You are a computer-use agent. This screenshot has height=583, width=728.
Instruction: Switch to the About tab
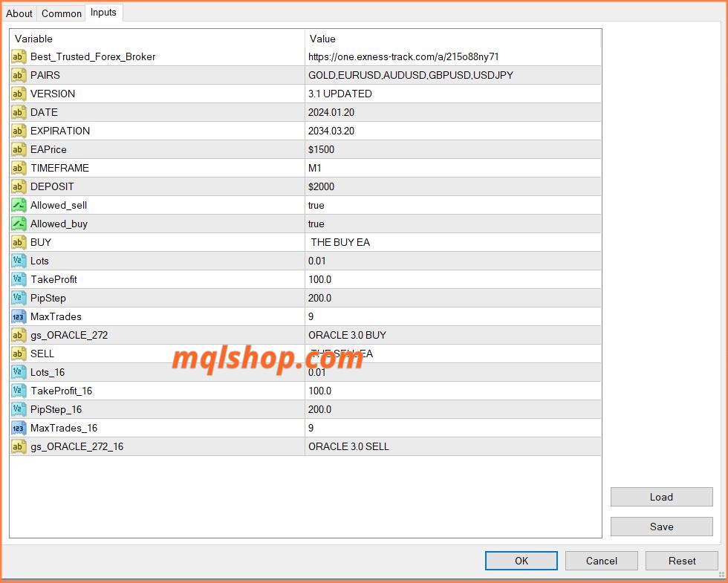point(19,13)
